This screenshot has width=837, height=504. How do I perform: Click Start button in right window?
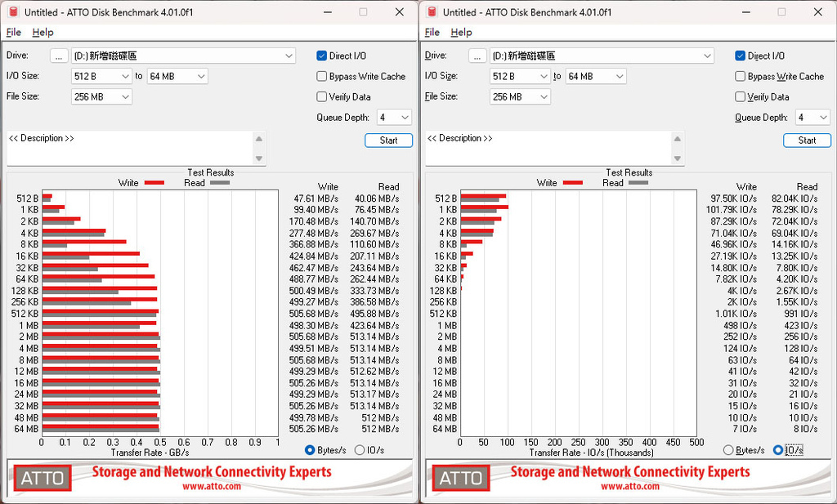pos(807,140)
